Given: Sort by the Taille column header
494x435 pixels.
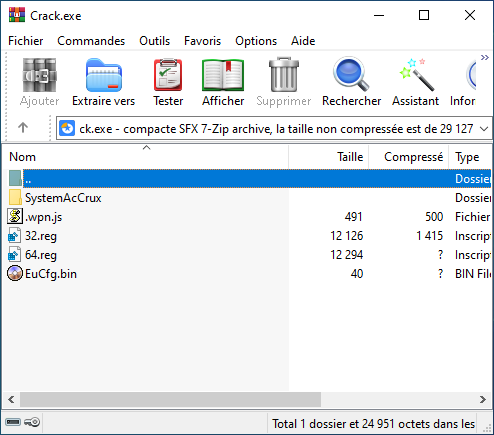Looking at the screenshot, I should click(x=329, y=157).
